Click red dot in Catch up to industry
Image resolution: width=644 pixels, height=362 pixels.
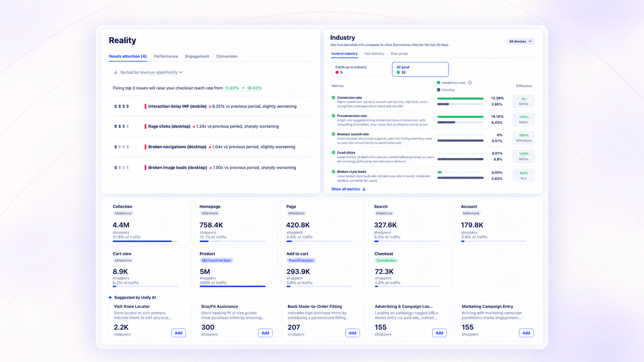pyautogui.click(x=337, y=72)
